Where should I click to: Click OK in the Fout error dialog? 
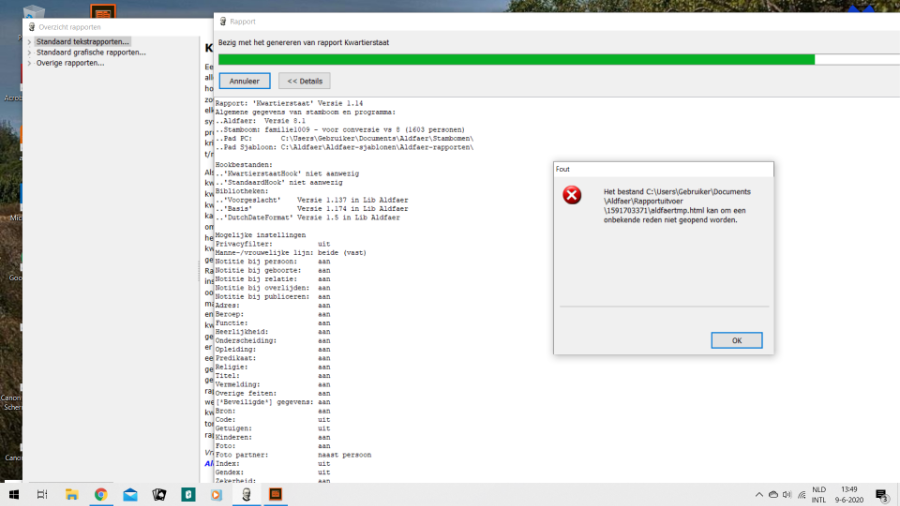(736, 341)
